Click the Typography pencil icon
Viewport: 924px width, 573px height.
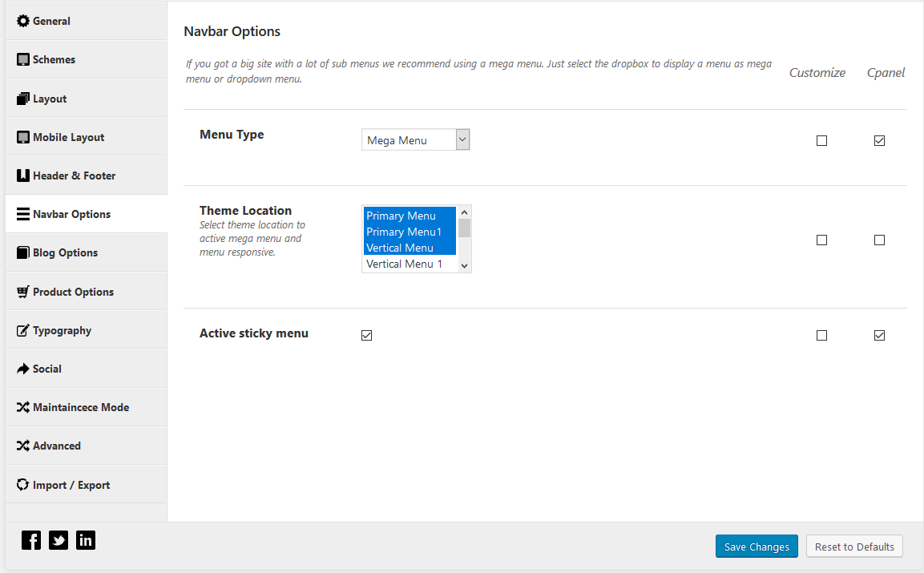point(23,330)
